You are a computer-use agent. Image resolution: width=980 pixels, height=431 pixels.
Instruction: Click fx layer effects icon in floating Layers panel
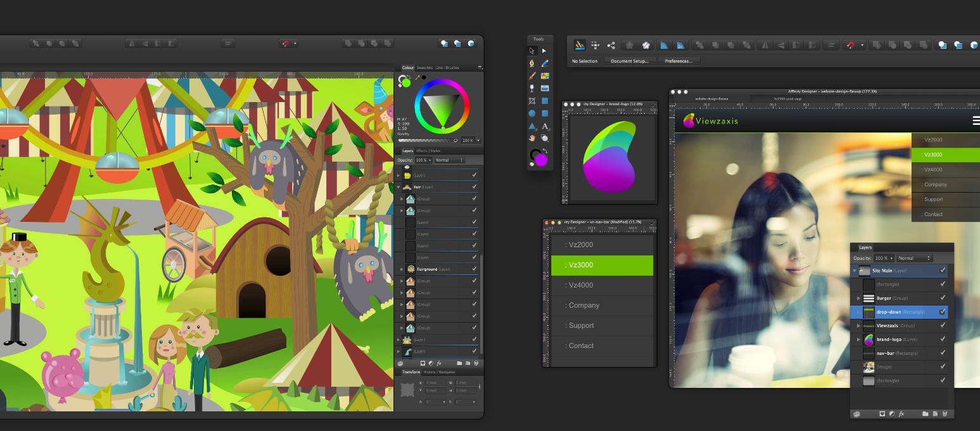pyautogui.click(x=901, y=414)
